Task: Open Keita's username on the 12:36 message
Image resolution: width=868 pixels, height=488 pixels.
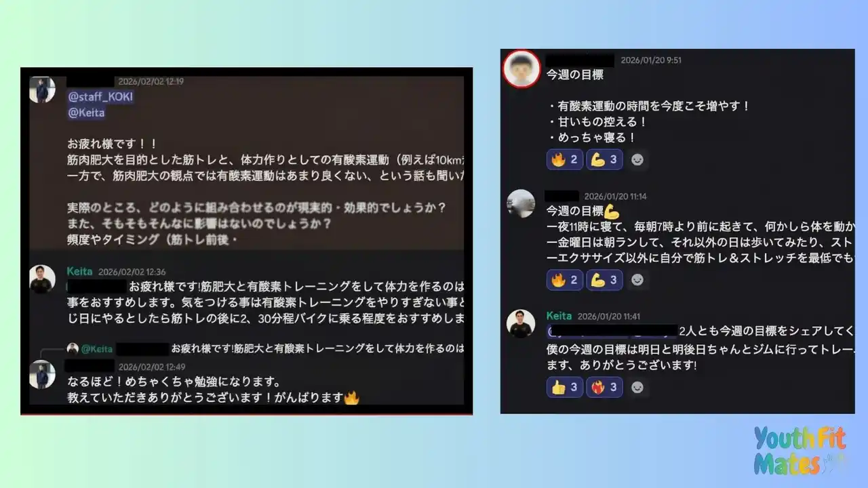Action: point(79,271)
